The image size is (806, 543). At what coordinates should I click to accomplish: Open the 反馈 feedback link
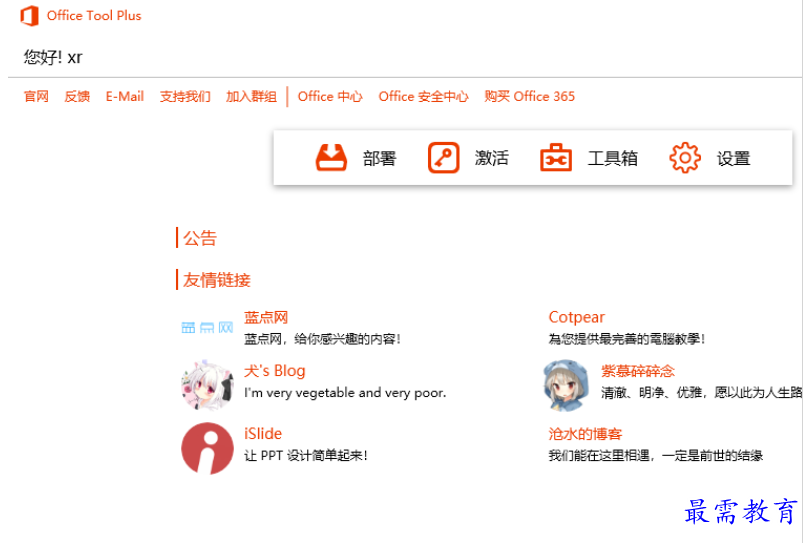coord(77,97)
